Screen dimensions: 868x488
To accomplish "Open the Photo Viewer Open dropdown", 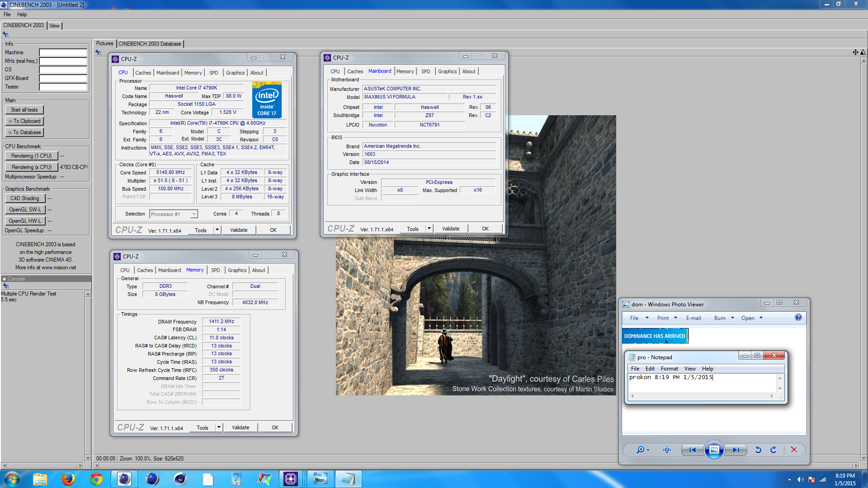I will (752, 318).
